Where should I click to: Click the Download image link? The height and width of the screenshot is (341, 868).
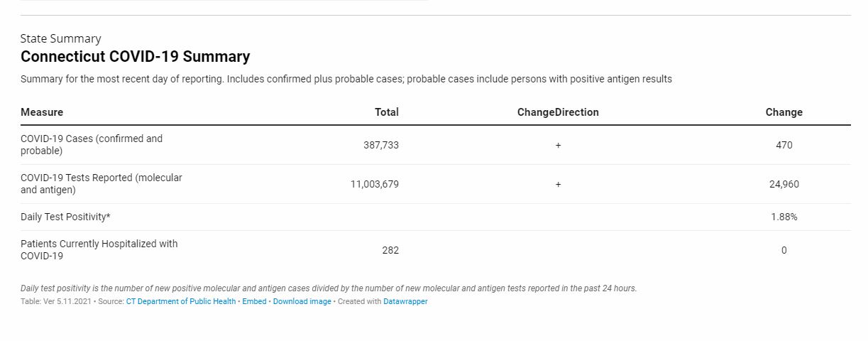click(302, 301)
